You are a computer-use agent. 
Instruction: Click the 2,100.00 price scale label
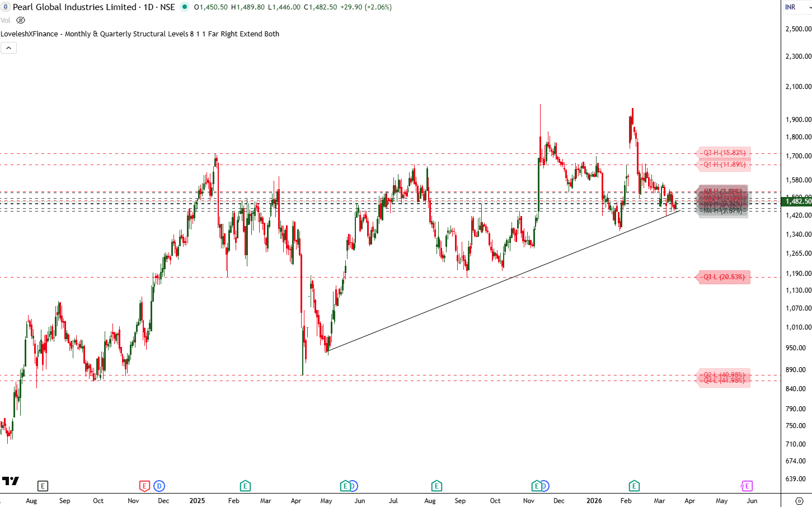click(799, 87)
